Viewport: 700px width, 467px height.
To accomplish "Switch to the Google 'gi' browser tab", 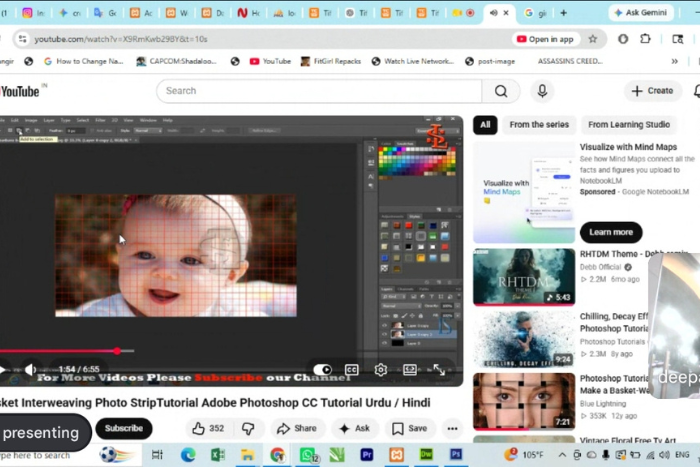I will tap(535, 13).
